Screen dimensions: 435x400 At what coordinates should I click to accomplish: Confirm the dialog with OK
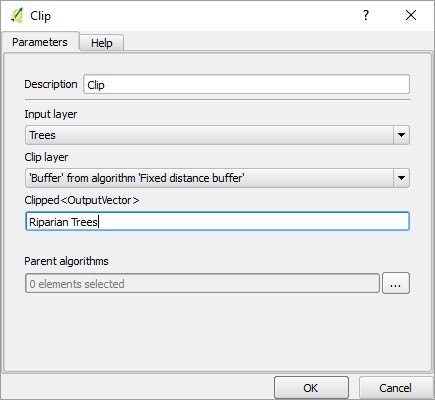click(x=311, y=388)
